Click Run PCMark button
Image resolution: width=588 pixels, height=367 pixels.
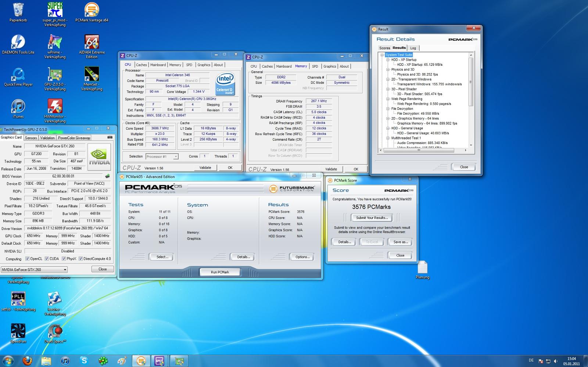click(220, 272)
